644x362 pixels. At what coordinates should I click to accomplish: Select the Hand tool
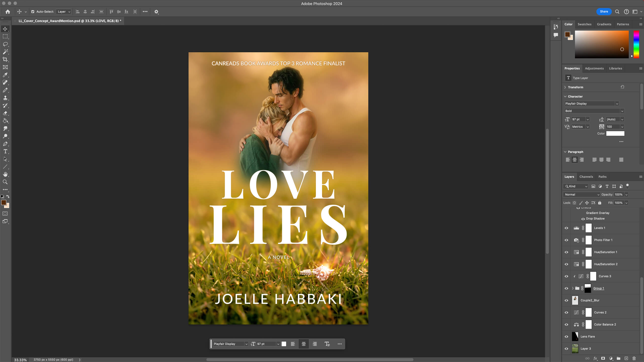pyautogui.click(x=5, y=174)
